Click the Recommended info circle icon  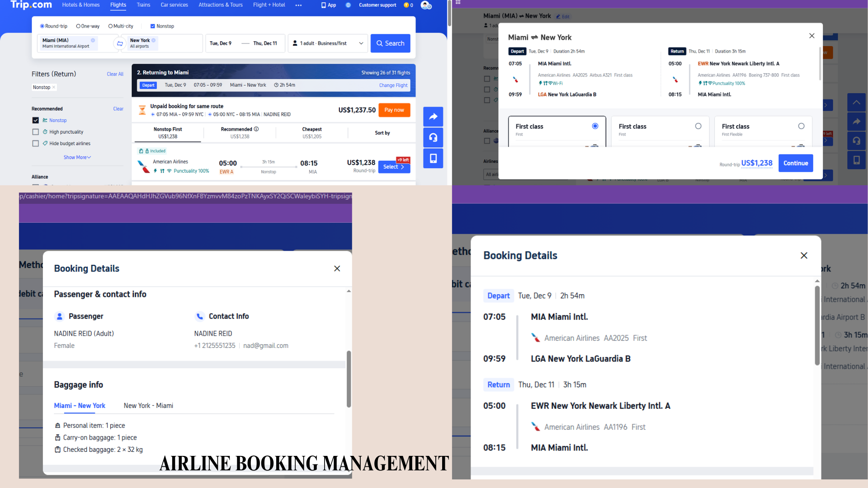point(256,129)
